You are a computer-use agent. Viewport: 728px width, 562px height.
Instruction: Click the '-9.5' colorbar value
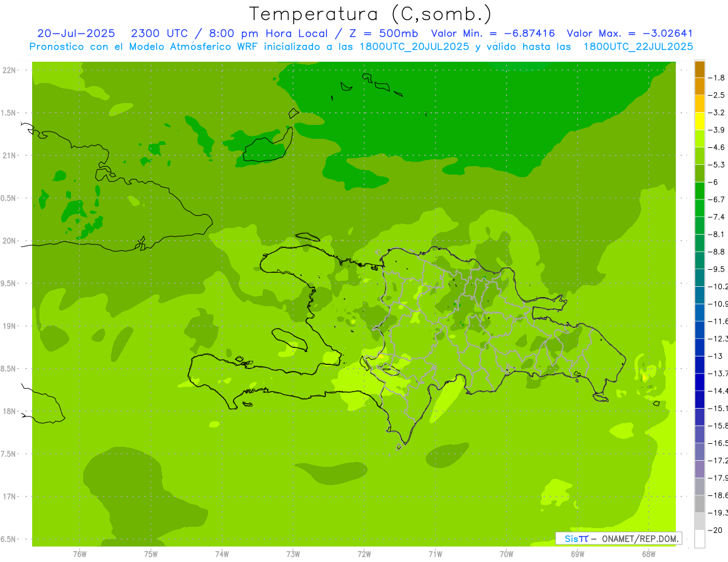(717, 269)
